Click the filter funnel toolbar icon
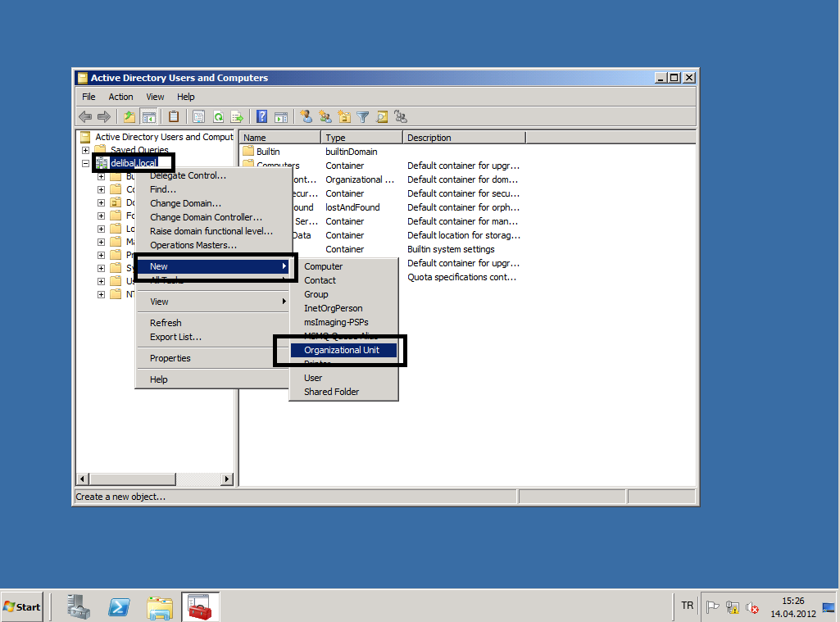The width and height of the screenshot is (840, 622). tap(363, 117)
